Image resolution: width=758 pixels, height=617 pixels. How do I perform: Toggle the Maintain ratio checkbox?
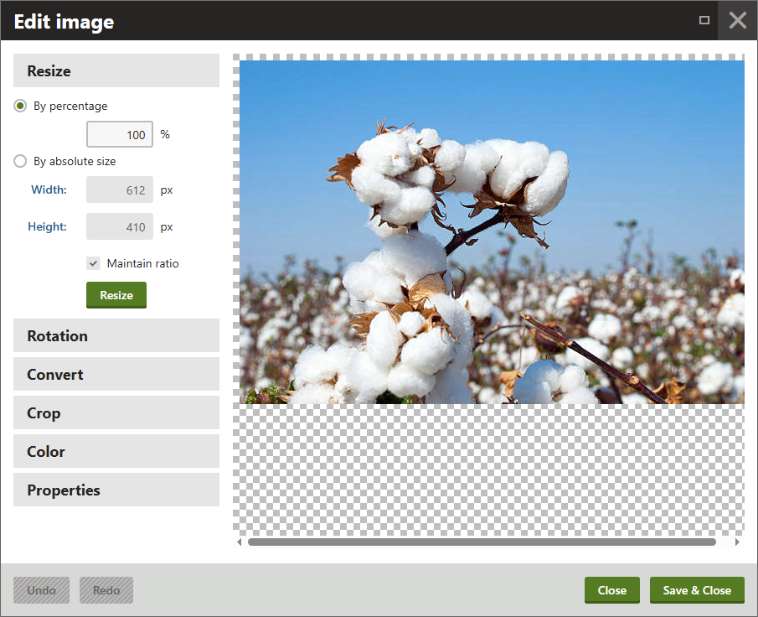[x=93, y=263]
